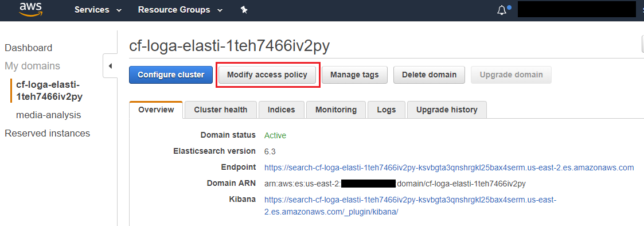Click the Configure cluster button
This screenshot has width=644, height=226.
click(171, 75)
